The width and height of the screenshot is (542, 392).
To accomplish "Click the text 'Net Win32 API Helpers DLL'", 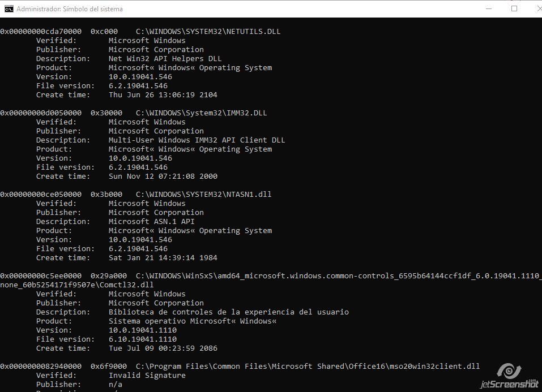I will click(165, 59).
